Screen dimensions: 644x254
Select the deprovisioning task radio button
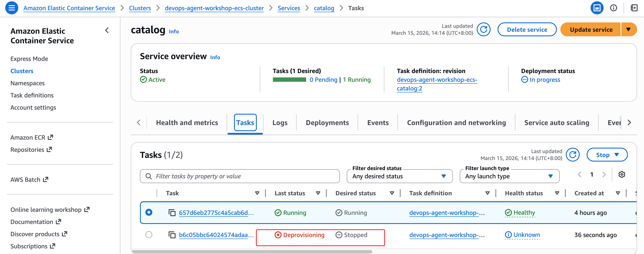(149, 235)
